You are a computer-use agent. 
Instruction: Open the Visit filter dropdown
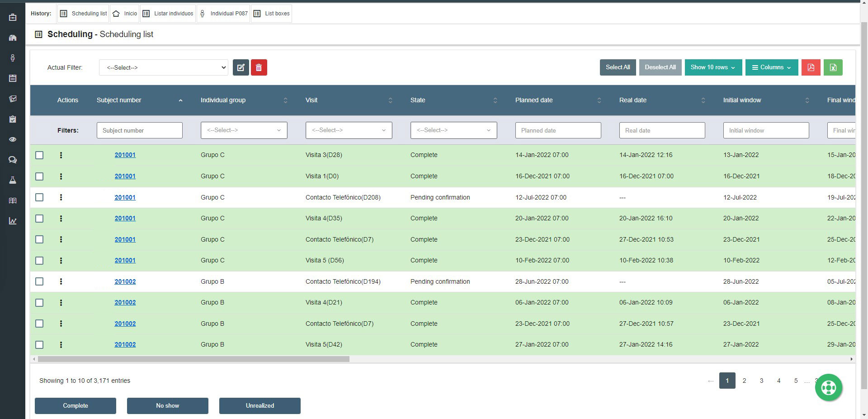coord(349,130)
